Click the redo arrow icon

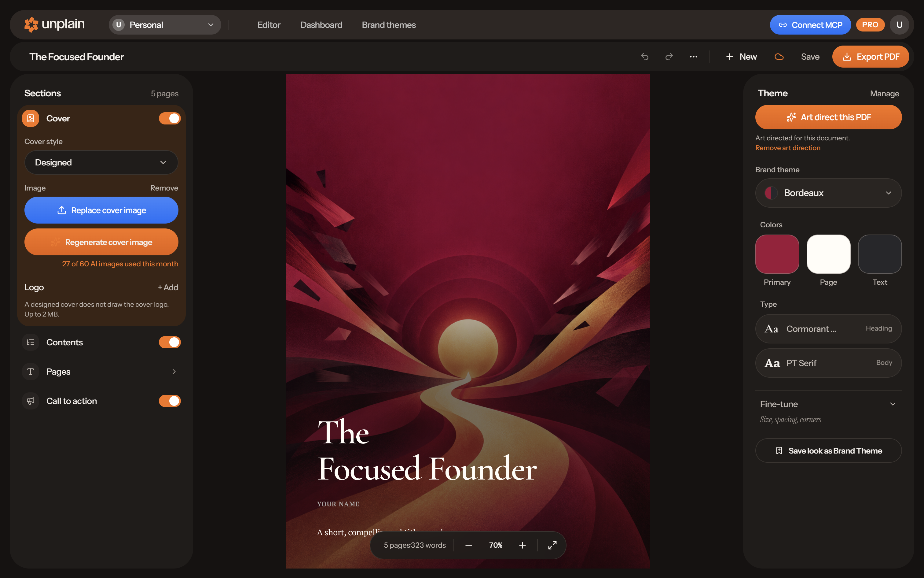(669, 57)
